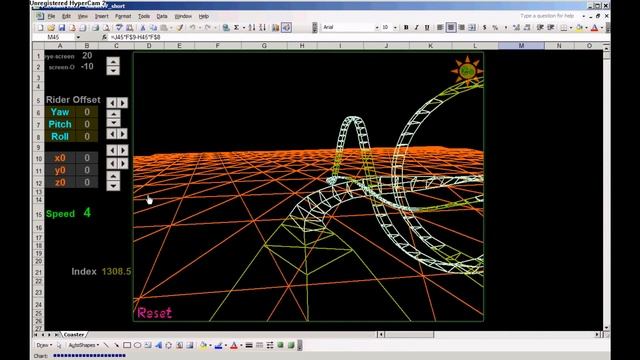The height and width of the screenshot is (360, 640).
Task: Click the Spelling check icon
Action: point(119,27)
